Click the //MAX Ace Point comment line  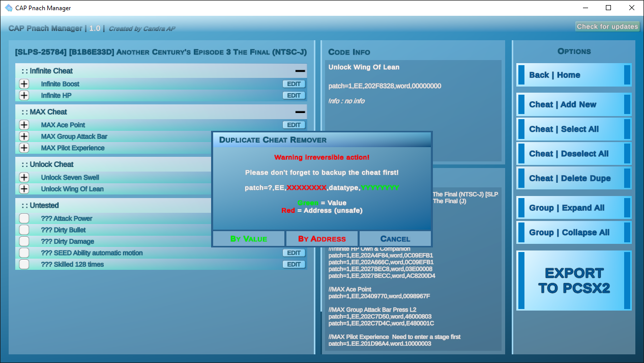click(350, 289)
